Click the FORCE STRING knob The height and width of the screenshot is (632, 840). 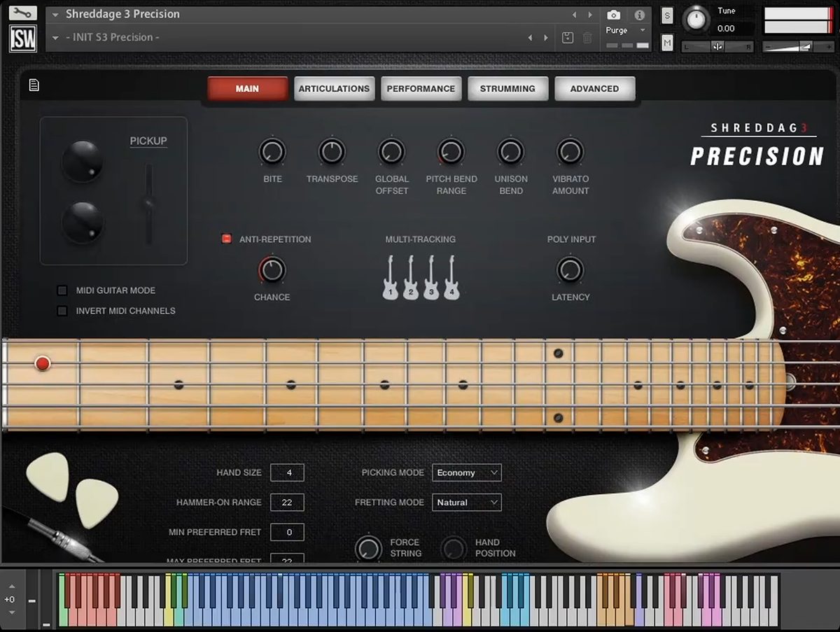tap(368, 548)
